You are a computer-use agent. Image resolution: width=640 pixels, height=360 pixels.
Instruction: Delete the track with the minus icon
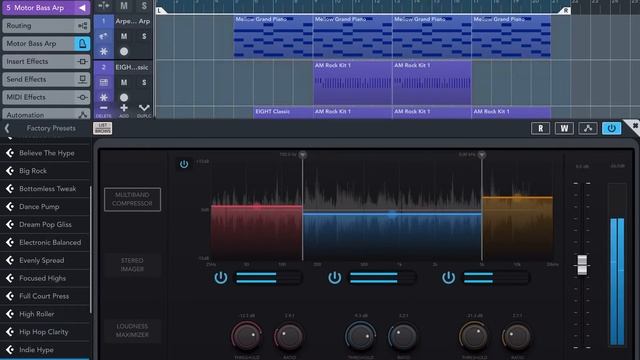(104, 110)
